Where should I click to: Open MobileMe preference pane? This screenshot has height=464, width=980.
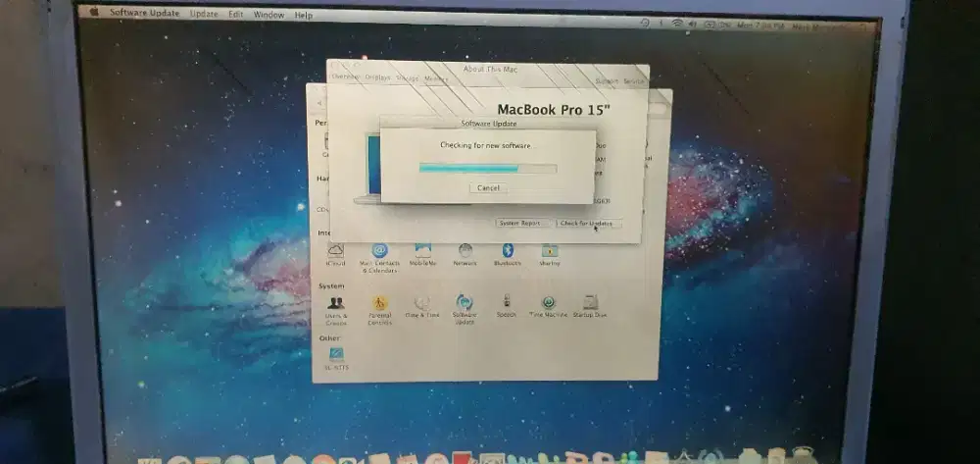(x=422, y=255)
